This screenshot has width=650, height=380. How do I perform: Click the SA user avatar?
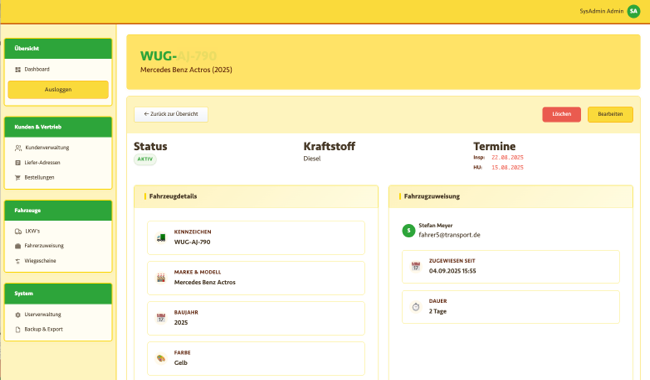[633, 11]
